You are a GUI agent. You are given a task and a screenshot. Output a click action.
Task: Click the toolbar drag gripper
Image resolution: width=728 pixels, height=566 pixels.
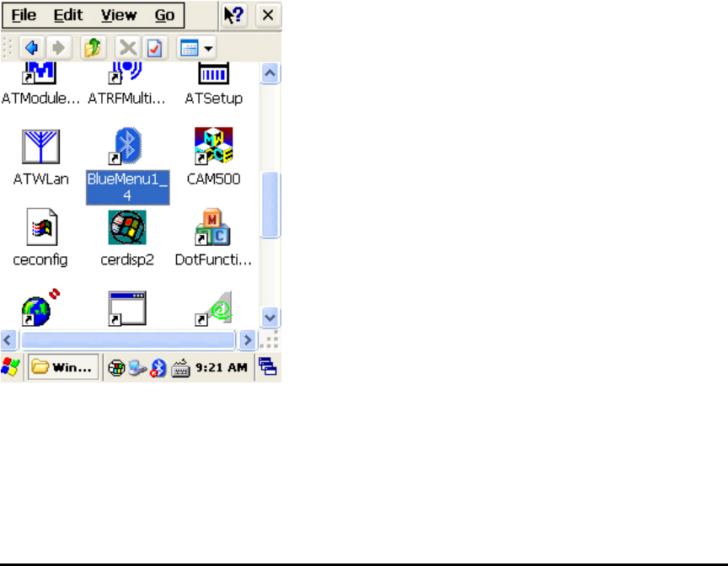[x=8, y=47]
